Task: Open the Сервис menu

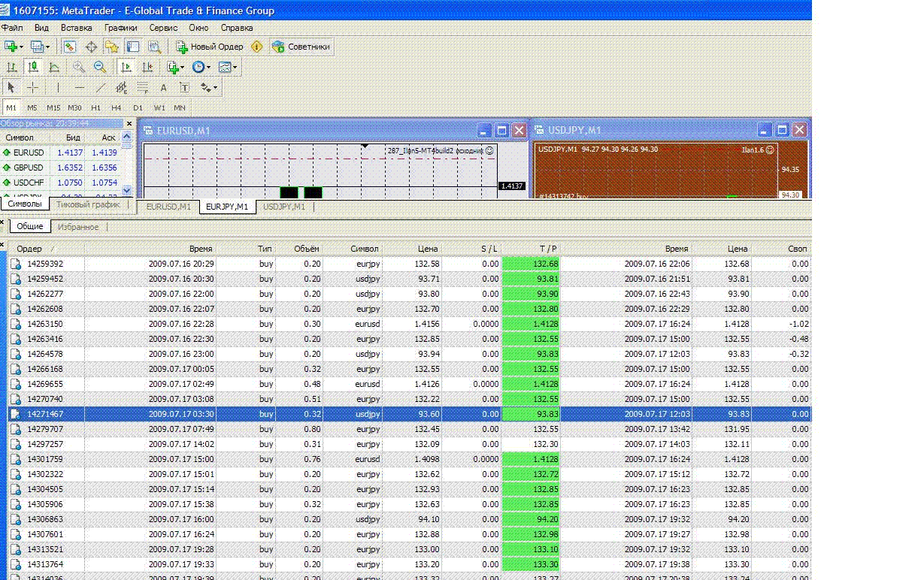Action: coord(163,28)
